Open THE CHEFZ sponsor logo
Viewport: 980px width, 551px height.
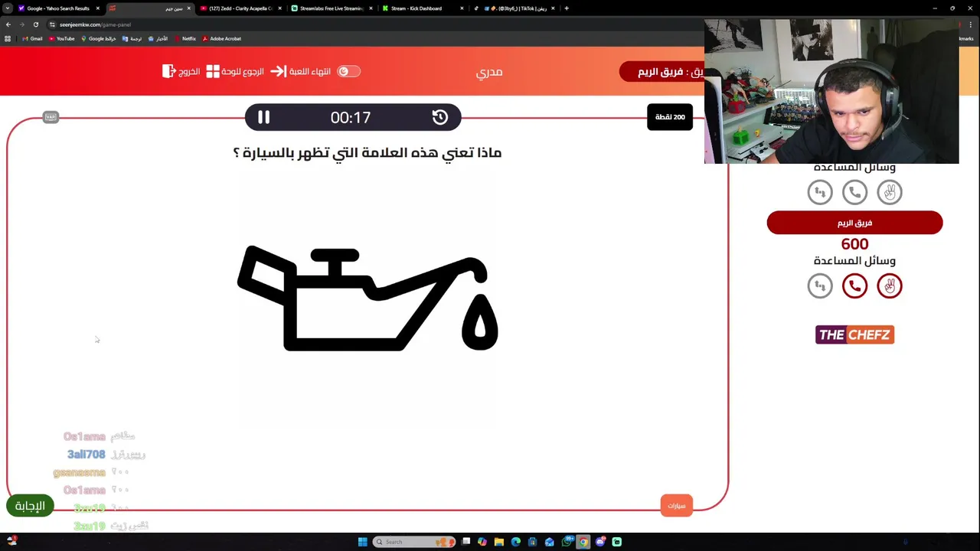coord(854,334)
